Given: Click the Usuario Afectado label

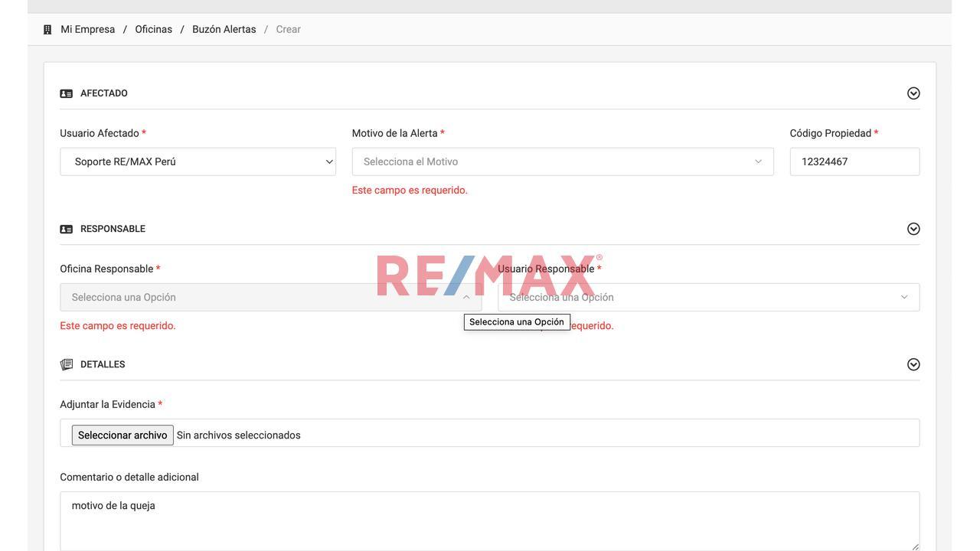Looking at the screenshot, I should coord(103,133).
